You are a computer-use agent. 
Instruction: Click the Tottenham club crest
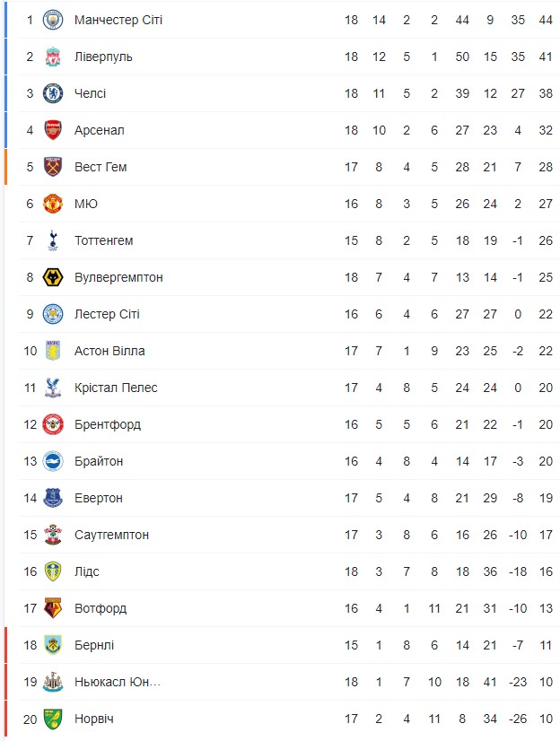point(52,240)
